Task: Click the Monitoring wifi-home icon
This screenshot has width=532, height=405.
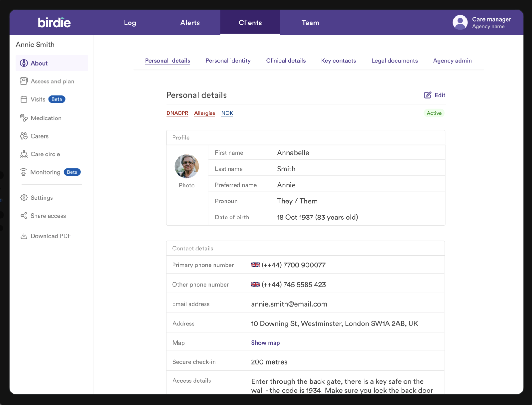Action: coord(24,172)
